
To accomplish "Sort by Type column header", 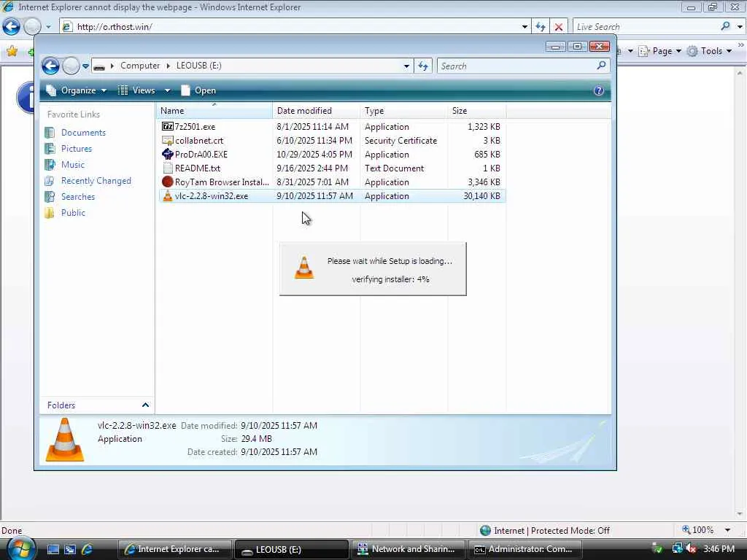I will click(403, 111).
